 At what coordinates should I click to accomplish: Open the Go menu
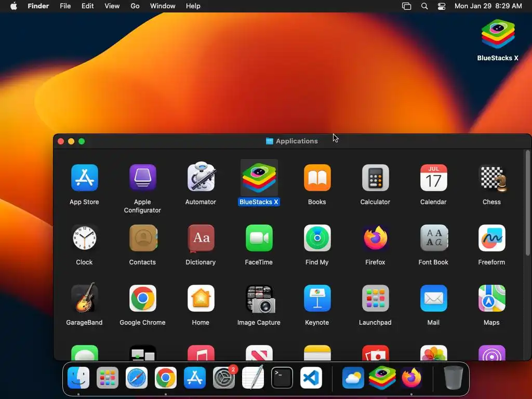pos(135,6)
